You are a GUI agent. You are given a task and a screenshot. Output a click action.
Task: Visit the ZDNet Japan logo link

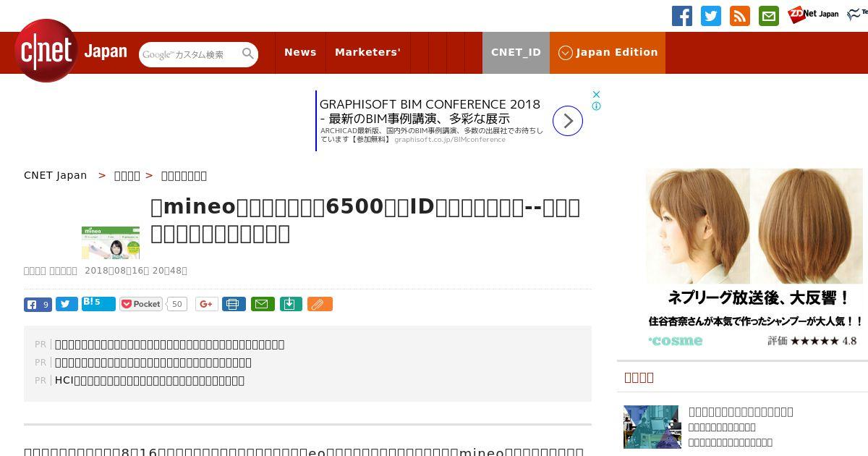point(813,14)
